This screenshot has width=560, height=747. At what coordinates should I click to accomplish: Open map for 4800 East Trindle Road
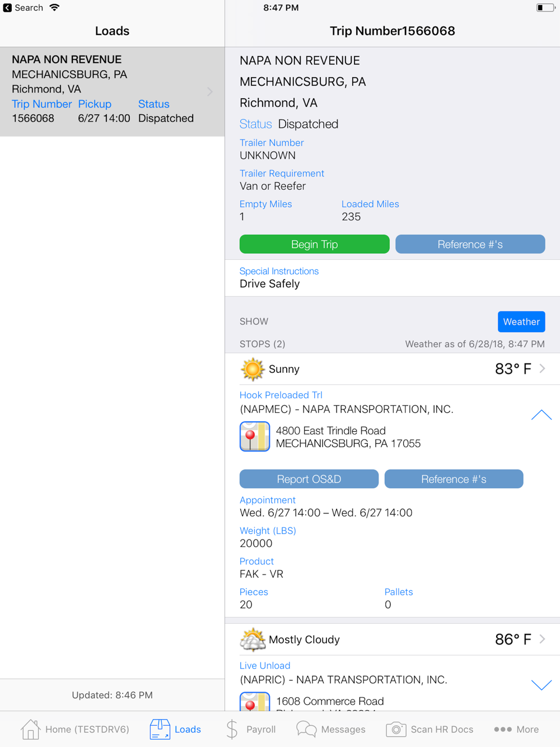tap(255, 436)
